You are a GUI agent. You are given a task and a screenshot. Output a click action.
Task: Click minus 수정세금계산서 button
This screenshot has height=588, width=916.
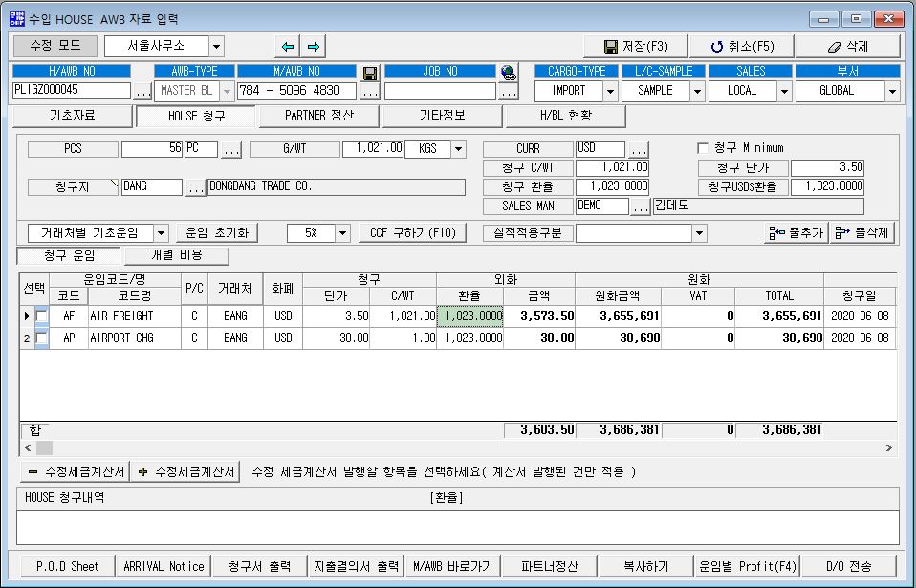click(x=76, y=471)
